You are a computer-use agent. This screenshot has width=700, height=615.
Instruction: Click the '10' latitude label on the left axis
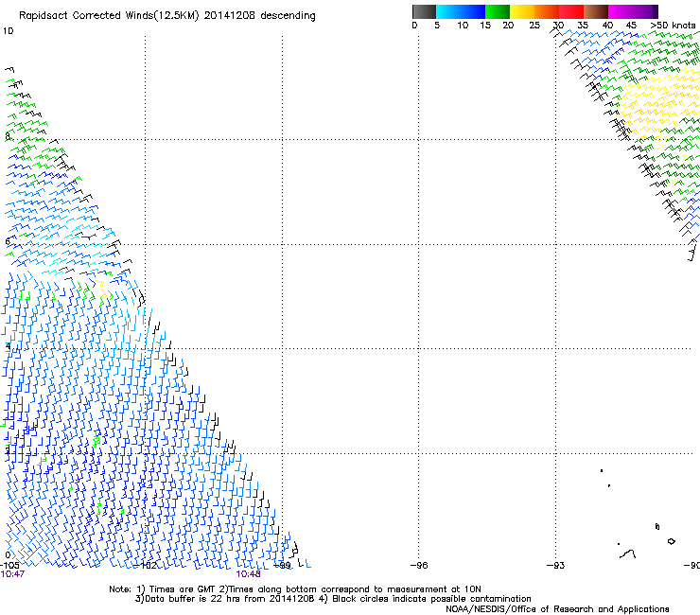tap(8, 31)
